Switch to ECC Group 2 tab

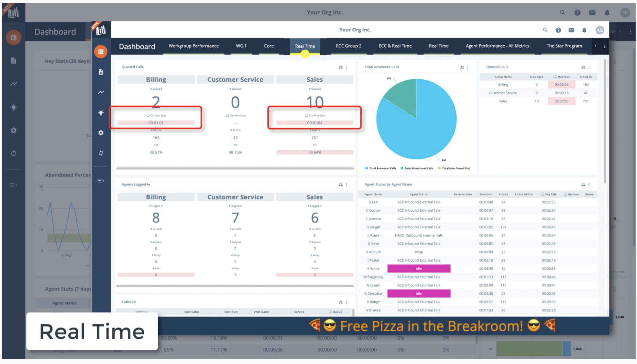(349, 46)
